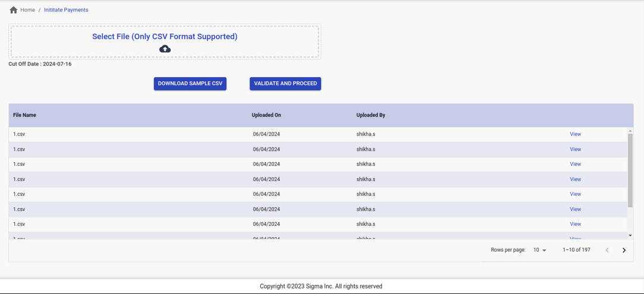Screen dimensions: 644x294
Task: Click the Uploaded On column header
Action: 266,115
